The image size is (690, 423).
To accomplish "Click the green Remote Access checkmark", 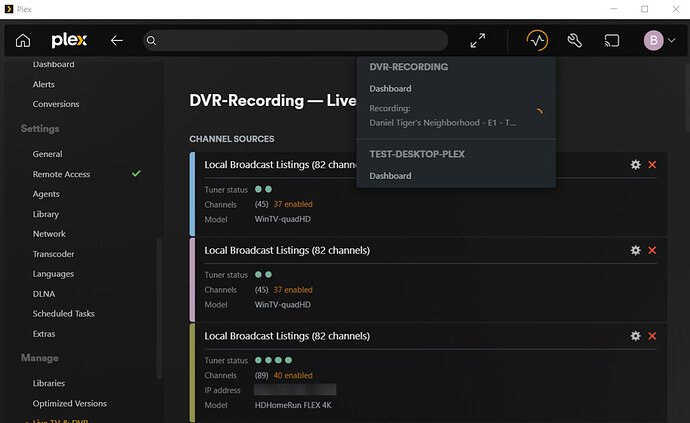I will [x=136, y=173].
